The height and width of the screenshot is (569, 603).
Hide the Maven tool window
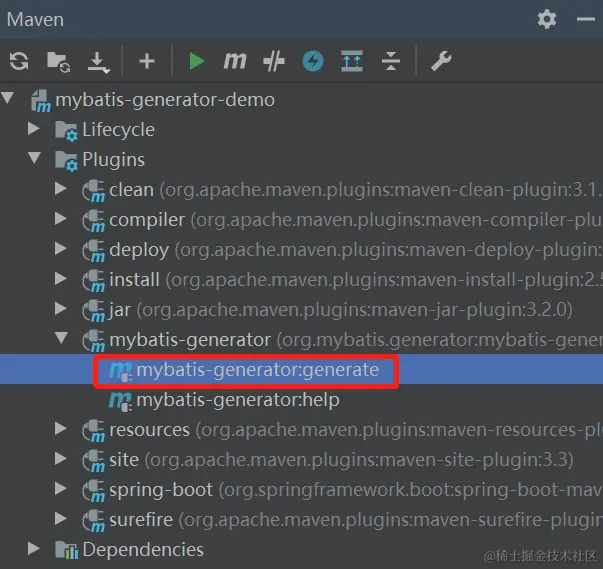[586, 19]
